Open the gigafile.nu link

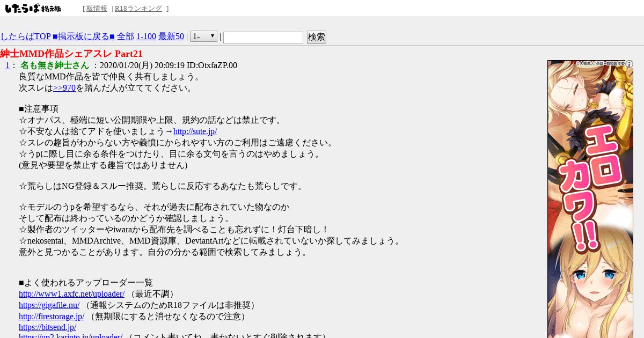[x=49, y=305]
